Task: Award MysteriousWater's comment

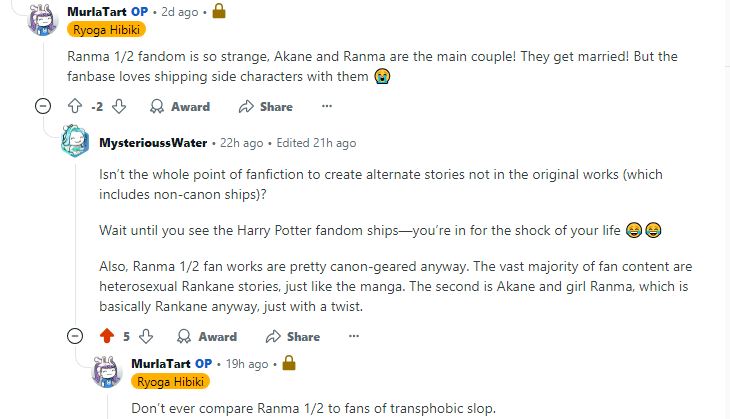Action: point(207,336)
